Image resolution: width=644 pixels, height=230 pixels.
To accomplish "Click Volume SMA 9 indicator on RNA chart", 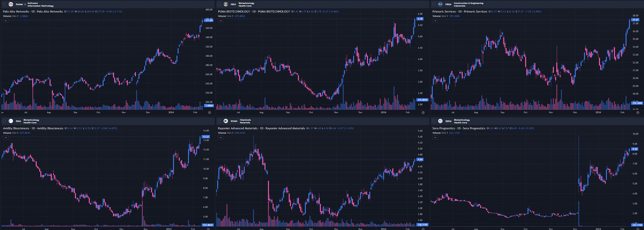I will pyautogui.click(x=17, y=133).
